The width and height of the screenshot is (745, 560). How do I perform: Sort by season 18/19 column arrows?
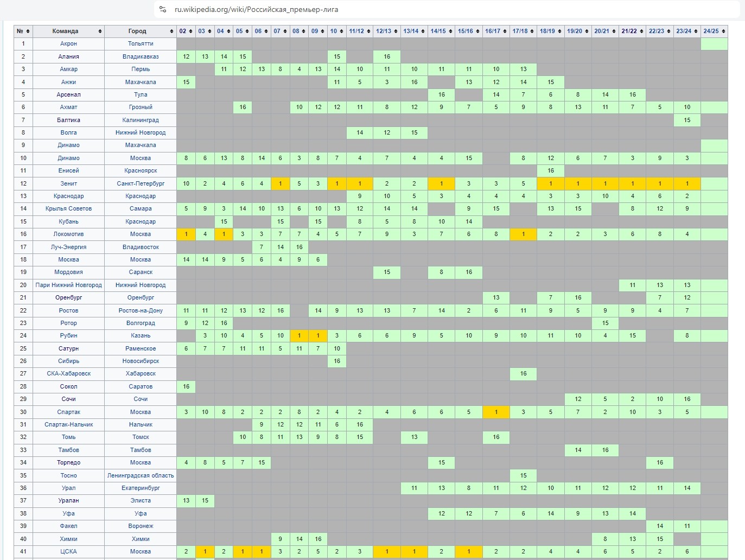click(559, 31)
